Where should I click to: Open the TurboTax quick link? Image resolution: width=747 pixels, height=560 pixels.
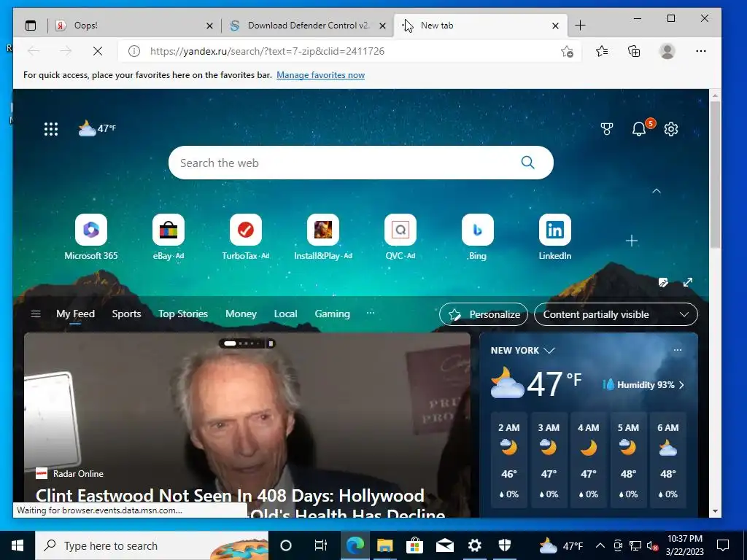(x=246, y=237)
